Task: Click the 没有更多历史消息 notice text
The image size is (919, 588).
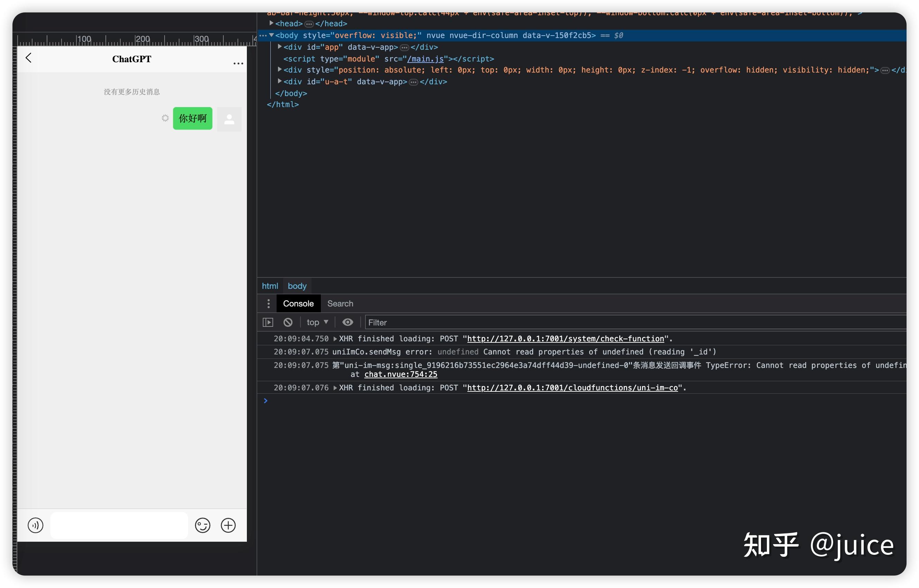Action: coord(132,92)
